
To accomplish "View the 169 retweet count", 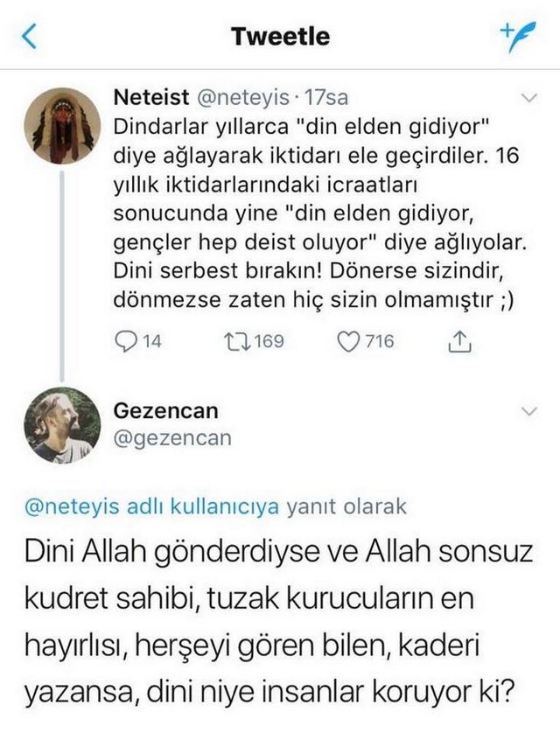I will tap(270, 341).
